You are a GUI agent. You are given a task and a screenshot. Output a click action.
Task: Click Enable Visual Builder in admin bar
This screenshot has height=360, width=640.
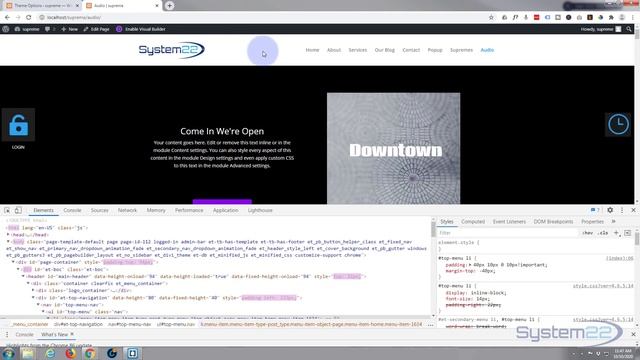[141, 29]
